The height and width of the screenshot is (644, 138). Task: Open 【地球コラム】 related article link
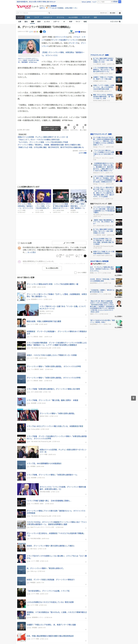[x=51, y=147]
